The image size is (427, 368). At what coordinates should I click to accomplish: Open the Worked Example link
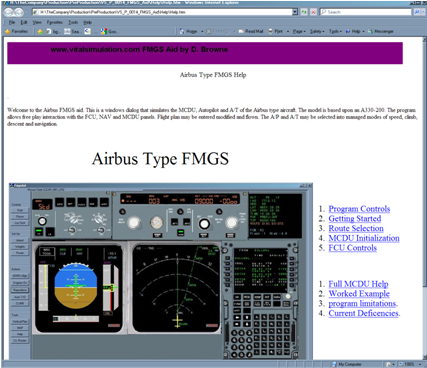point(359,294)
